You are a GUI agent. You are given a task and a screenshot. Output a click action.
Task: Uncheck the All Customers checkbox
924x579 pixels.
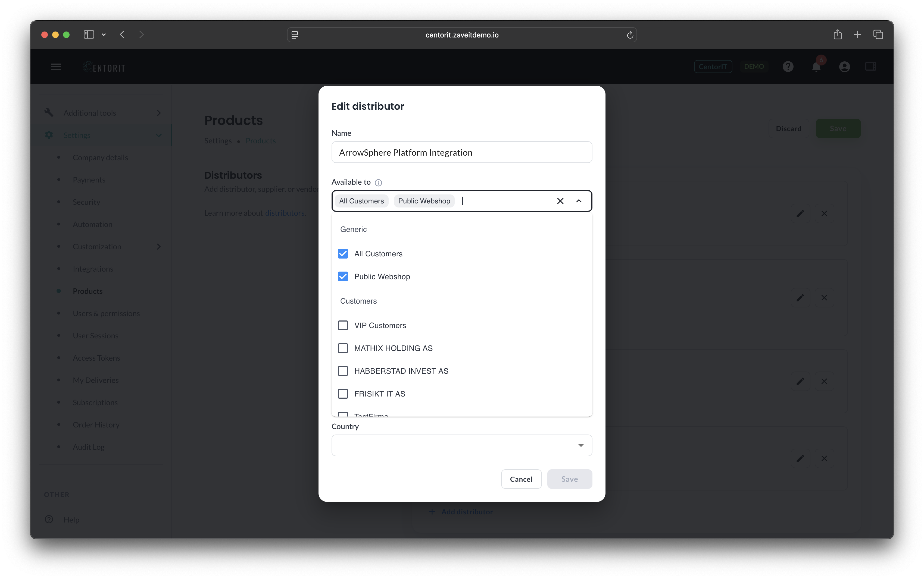click(x=343, y=254)
